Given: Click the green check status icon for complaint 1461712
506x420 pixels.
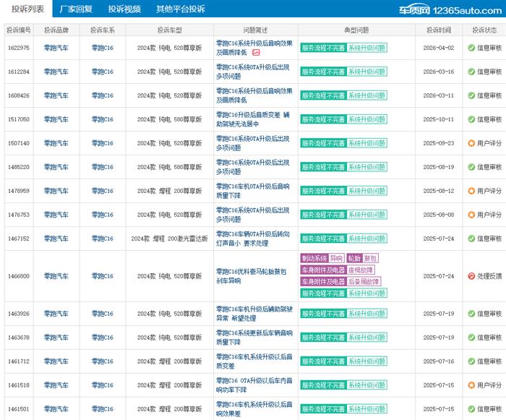Looking at the screenshot, I should pos(471,361).
